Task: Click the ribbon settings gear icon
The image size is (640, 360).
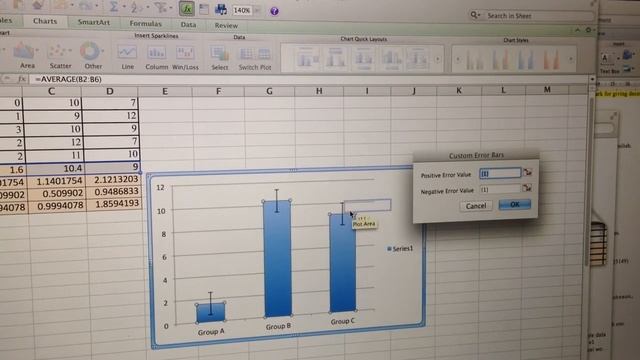Action: [x=588, y=30]
